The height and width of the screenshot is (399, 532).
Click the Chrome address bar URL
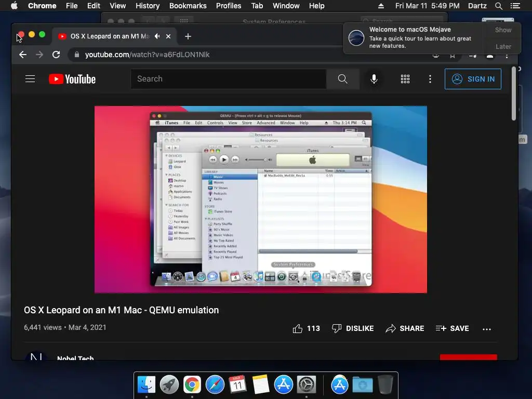[147, 55]
